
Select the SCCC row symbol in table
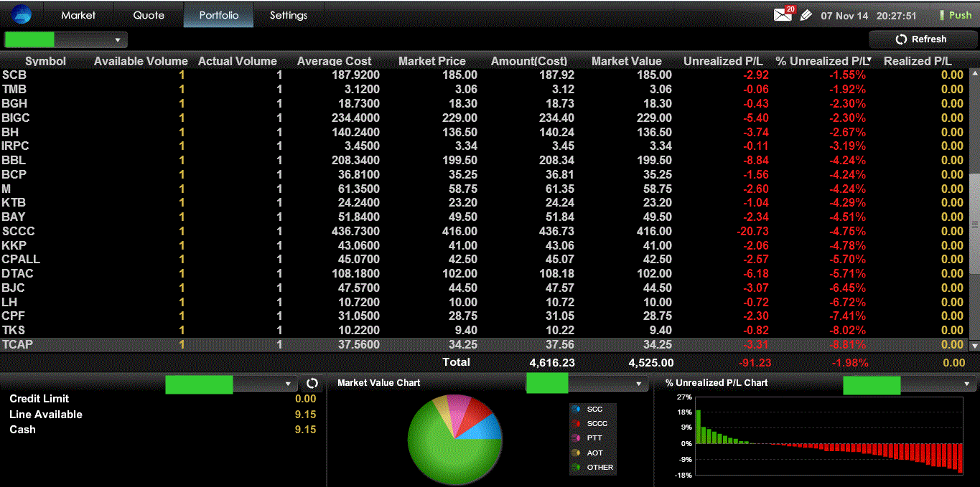(x=19, y=231)
